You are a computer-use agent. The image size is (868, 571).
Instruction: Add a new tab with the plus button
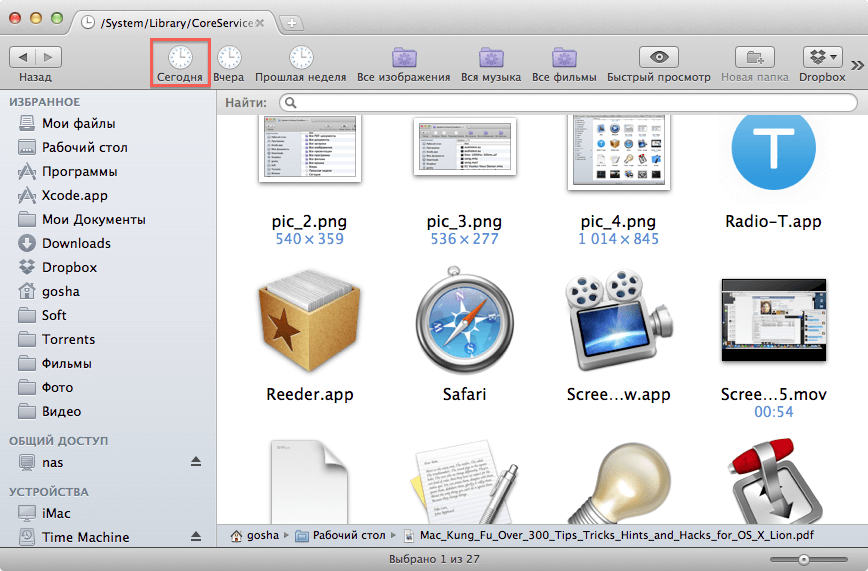click(x=292, y=23)
